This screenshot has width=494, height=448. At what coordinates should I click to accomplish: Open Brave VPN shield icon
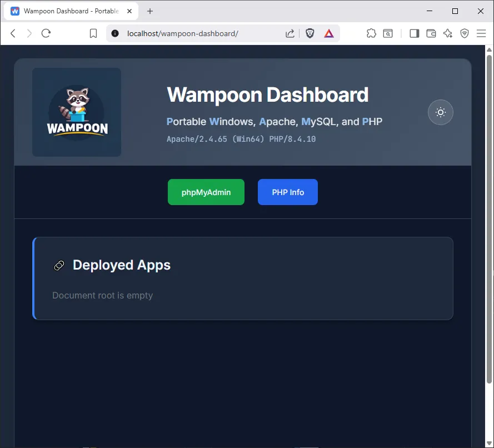point(465,33)
